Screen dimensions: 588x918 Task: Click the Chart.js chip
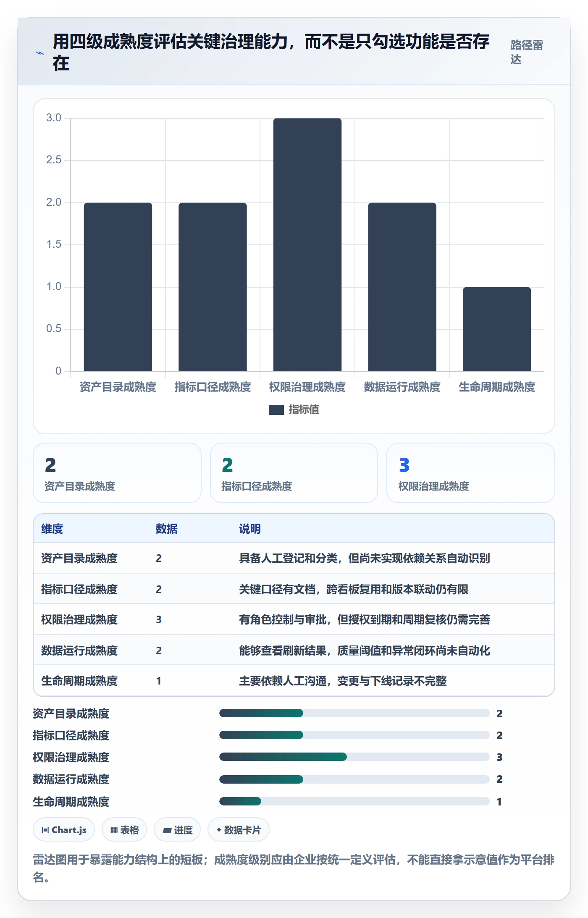pyautogui.click(x=64, y=830)
